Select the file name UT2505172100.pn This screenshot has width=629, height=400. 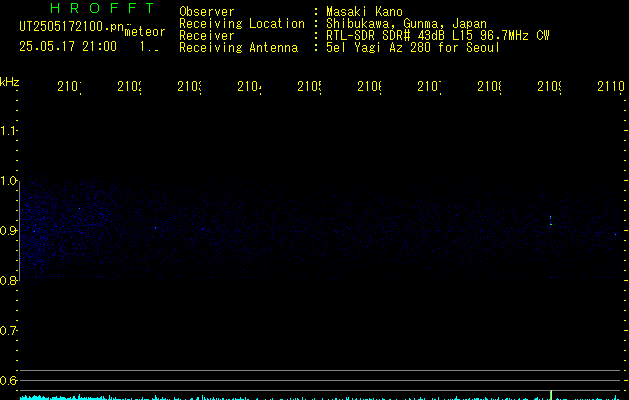point(72,27)
